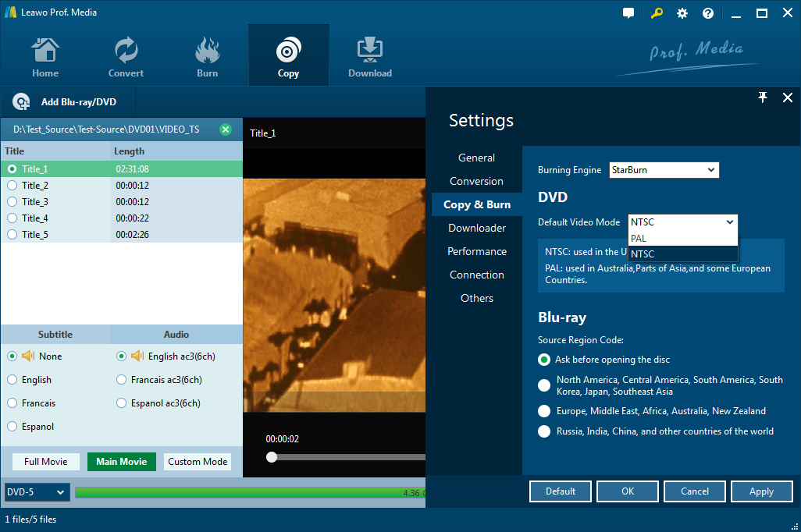Choose Francais subtitle option

(x=12, y=403)
